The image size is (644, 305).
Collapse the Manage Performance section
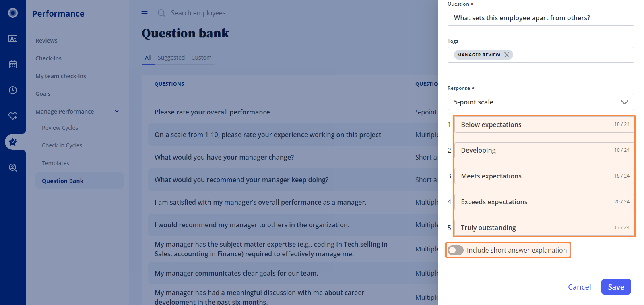pyautogui.click(x=117, y=111)
